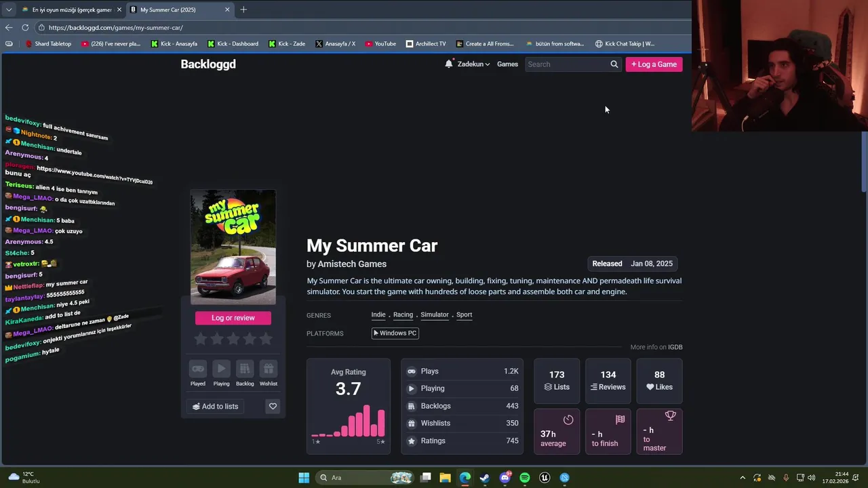The image size is (868, 488).
Task: Click the weather widget showing 12°C
Action: point(24,477)
